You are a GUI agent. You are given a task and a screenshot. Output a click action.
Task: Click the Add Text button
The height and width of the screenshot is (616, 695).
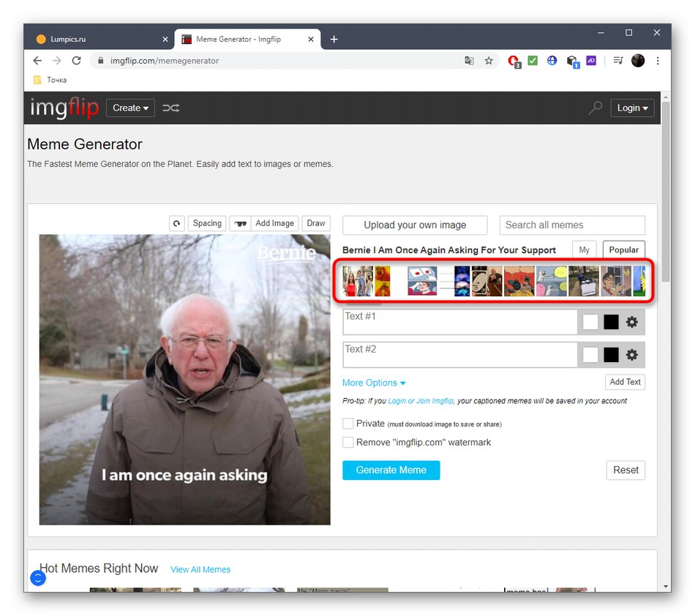pos(625,382)
